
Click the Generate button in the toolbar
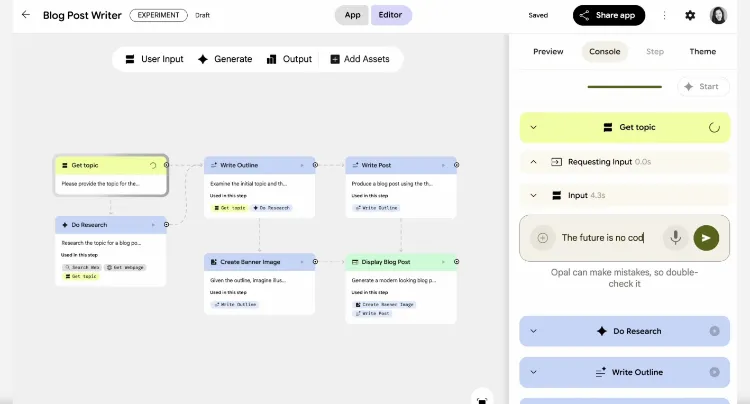[x=225, y=59]
